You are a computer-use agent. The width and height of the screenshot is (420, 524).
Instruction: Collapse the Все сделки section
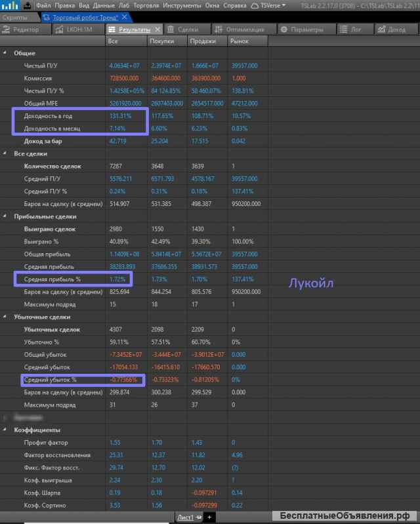pyautogui.click(x=6, y=153)
